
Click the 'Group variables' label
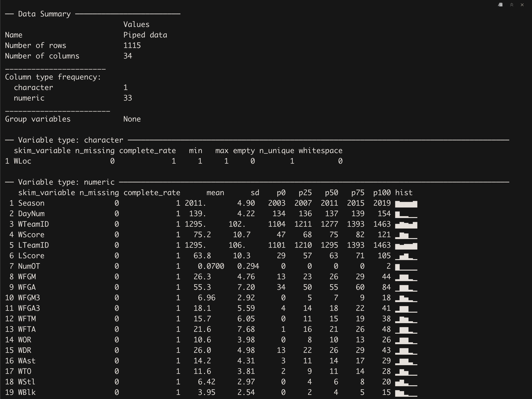click(38, 119)
